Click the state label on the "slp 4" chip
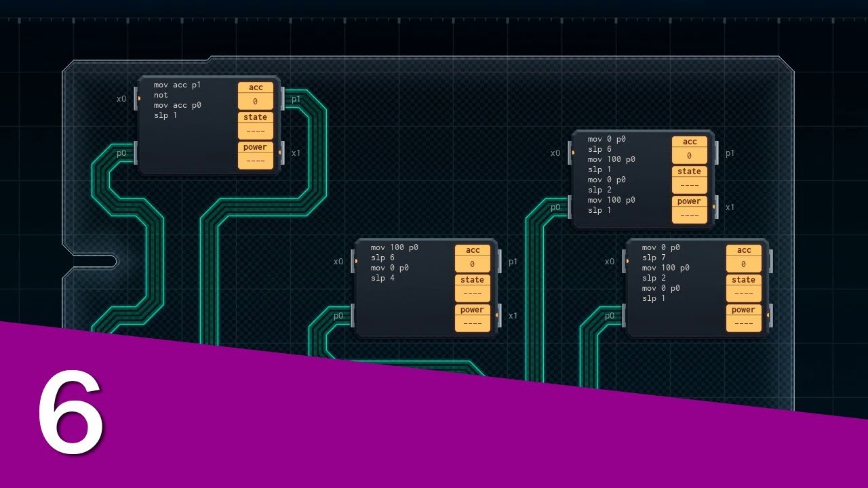Image resolution: width=868 pixels, height=488 pixels. (473, 280)
